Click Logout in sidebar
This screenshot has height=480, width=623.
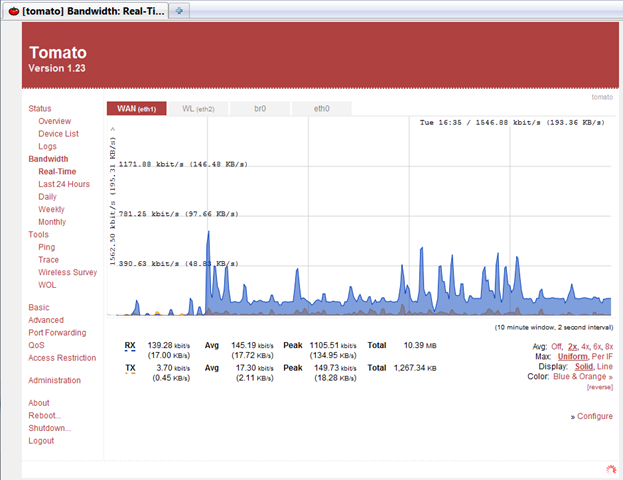click(x=41, y=441)
